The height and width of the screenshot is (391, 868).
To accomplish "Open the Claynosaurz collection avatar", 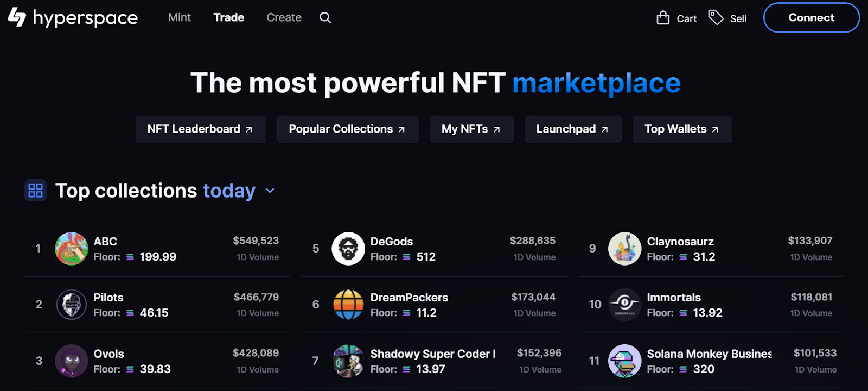I will click(x=625, y=249).
